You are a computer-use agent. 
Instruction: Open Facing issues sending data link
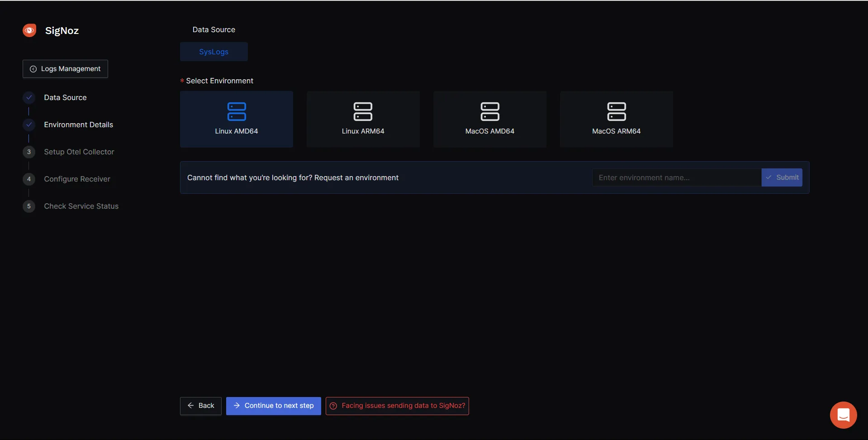(397, 406)
